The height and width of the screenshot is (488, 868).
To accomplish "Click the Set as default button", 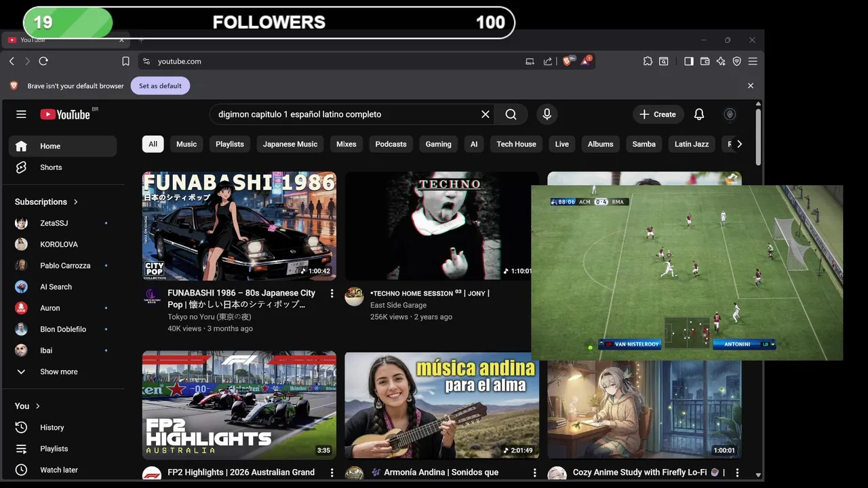I will (x=160, y=86).
